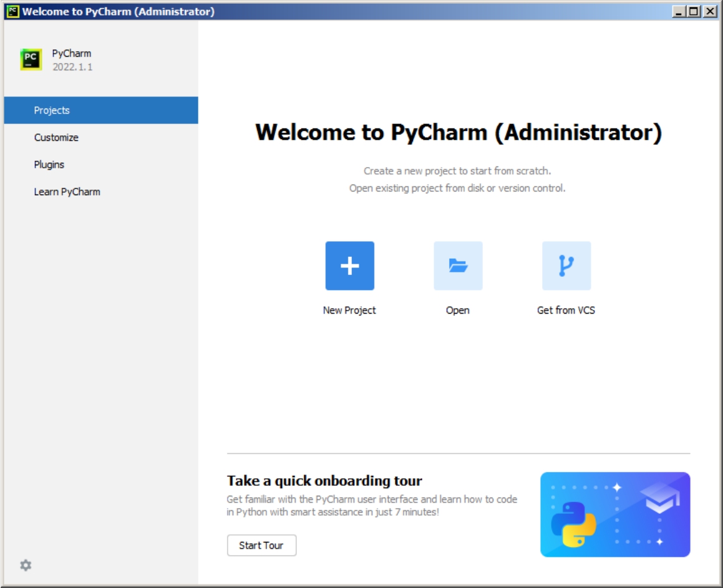Screen dimensions: 723x588
Task: Click the Get from VCS text label
Action: 566,311
